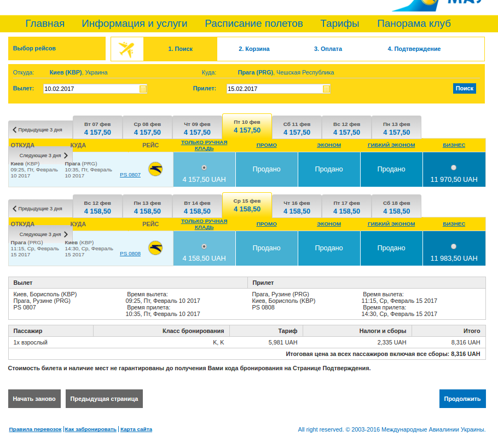Select outbound date tab Вс 12 фев

coord(346,128)
